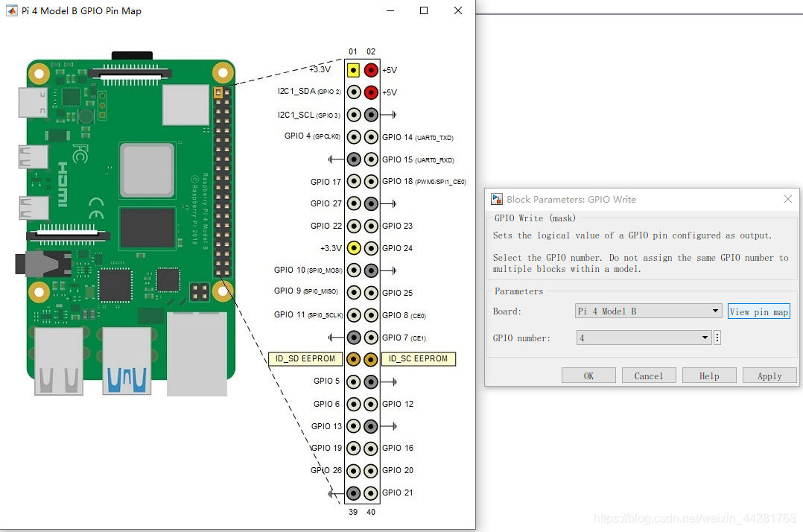
Task: Expand the GPIO number dropdown arrow
Action: pos(705,338)
